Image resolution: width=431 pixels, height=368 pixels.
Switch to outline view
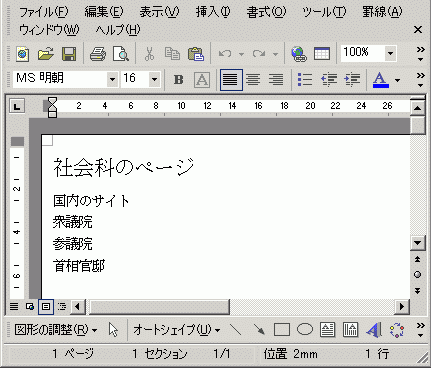[62, 306]
